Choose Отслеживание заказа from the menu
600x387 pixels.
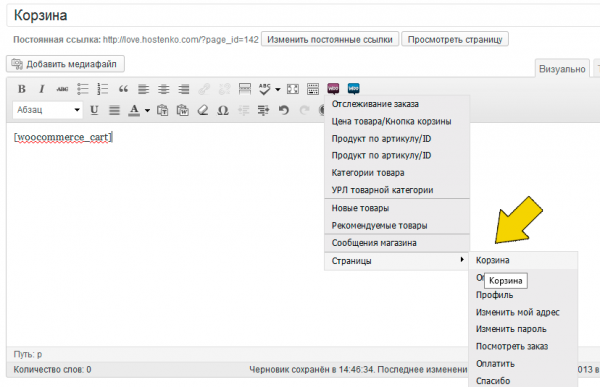[397, 104]
